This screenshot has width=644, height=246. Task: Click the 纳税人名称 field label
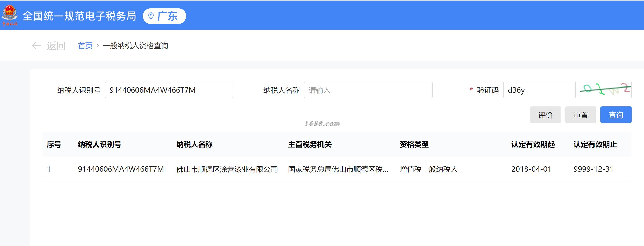point(282,90)
